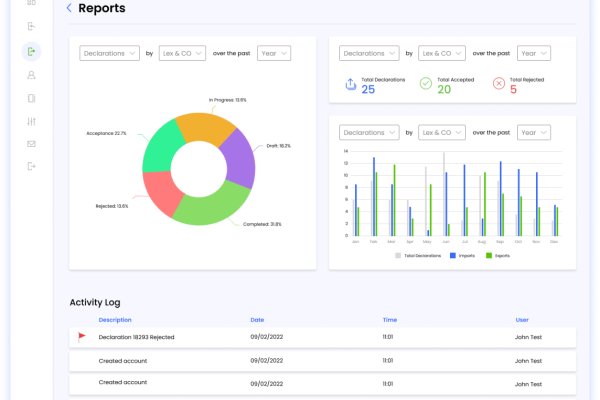The height and width of the screenshot is (400, 600).
Task: Sort by Description column header
Action: 115,320
